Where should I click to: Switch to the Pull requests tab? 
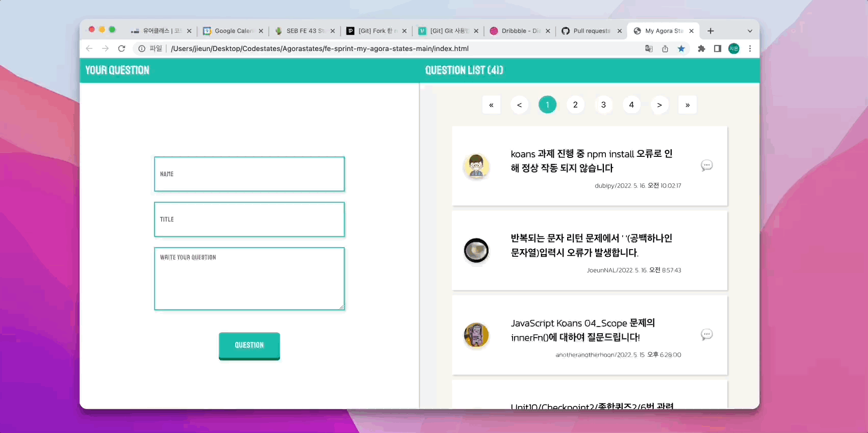[x=592, y=31]
